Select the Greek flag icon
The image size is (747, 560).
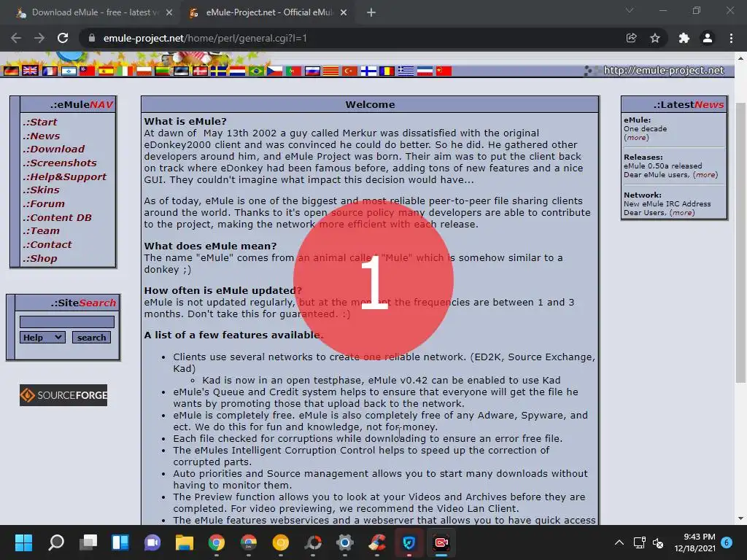pyautogui.click(x=406, y=71)
